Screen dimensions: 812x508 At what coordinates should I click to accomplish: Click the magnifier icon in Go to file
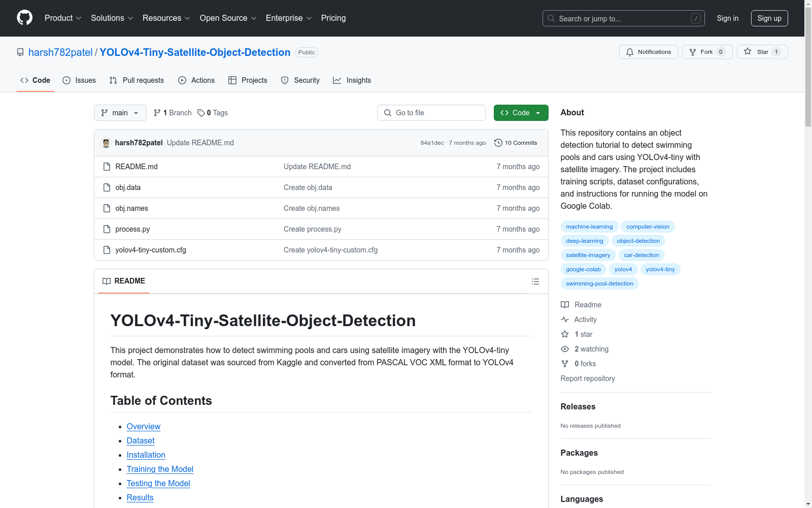click(388, 113)
